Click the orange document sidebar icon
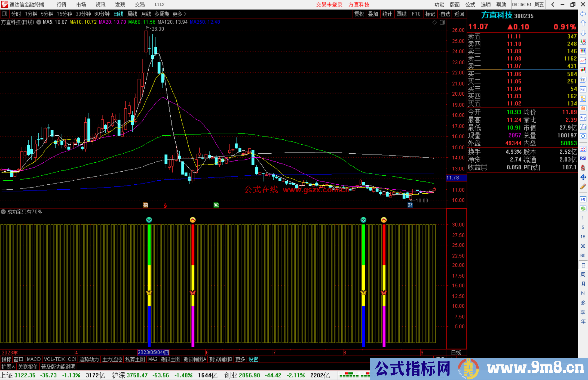The width and height of the screenshot is (588, 380). (x=583, y=108)
